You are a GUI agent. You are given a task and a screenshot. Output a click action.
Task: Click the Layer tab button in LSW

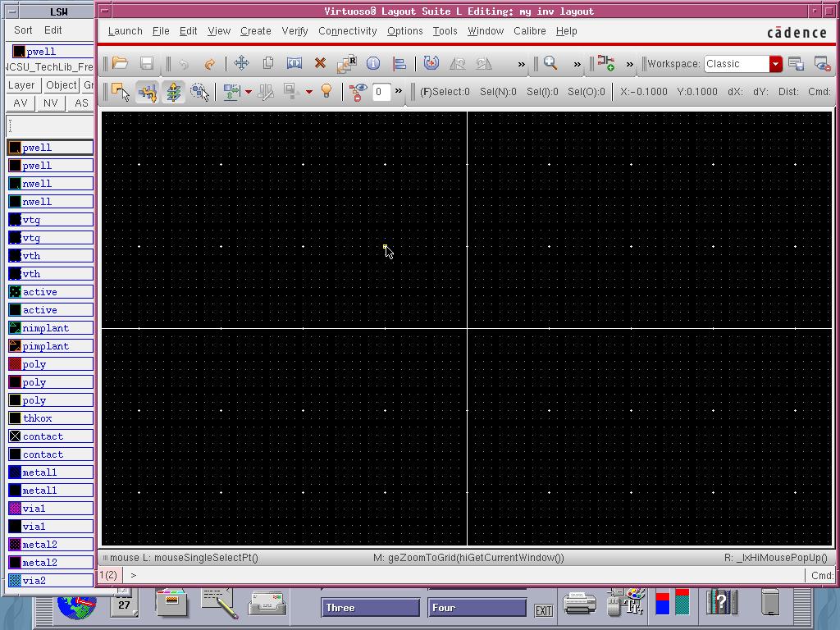click(22, 85)
